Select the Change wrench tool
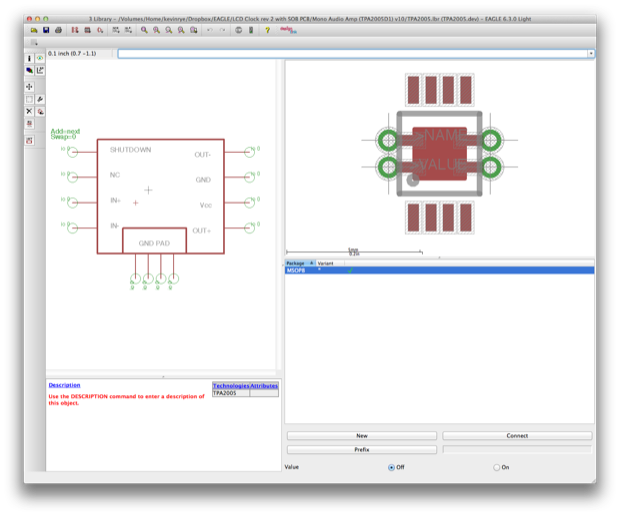 40,99
